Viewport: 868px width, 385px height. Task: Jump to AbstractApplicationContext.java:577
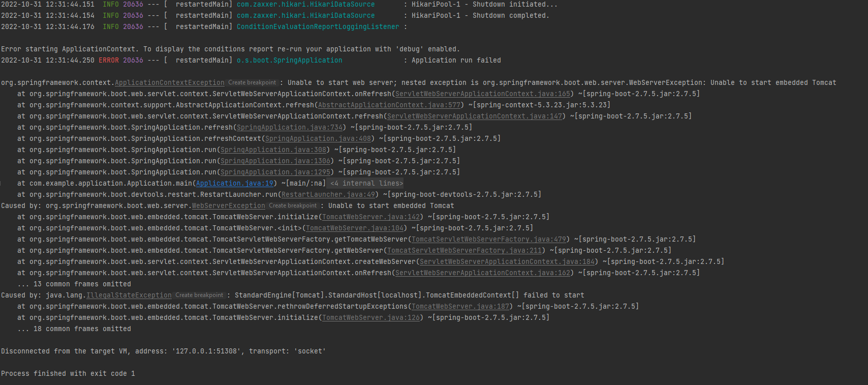(389, 105)
